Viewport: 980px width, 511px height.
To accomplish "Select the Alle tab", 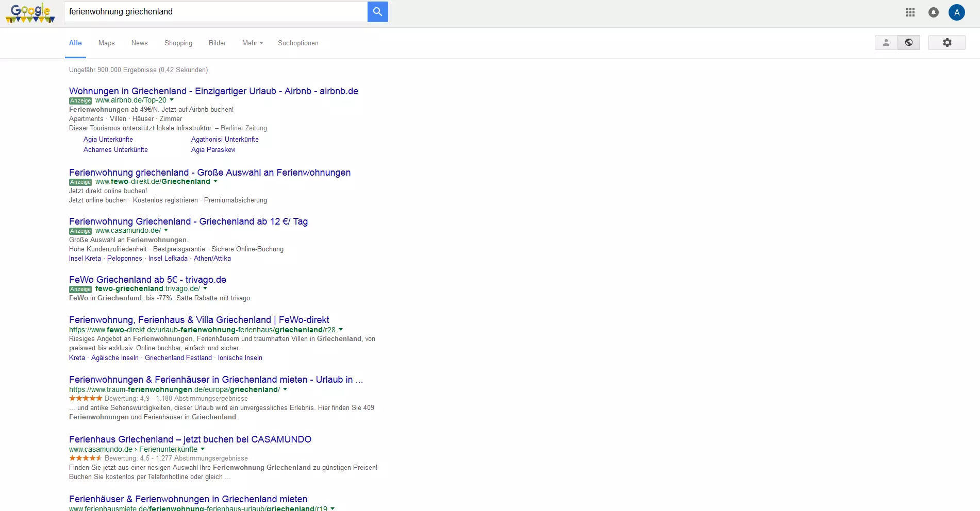I will point(75,43).
